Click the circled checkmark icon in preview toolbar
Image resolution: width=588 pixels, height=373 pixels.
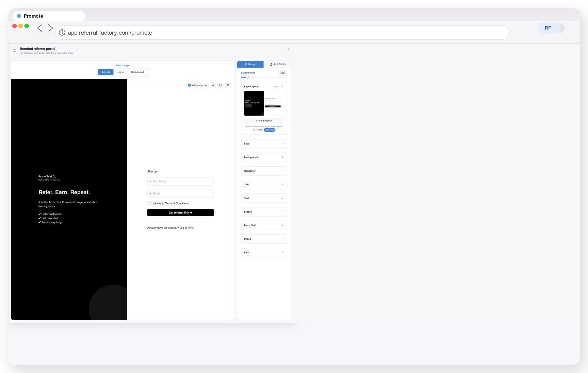(x=220, y=85)
